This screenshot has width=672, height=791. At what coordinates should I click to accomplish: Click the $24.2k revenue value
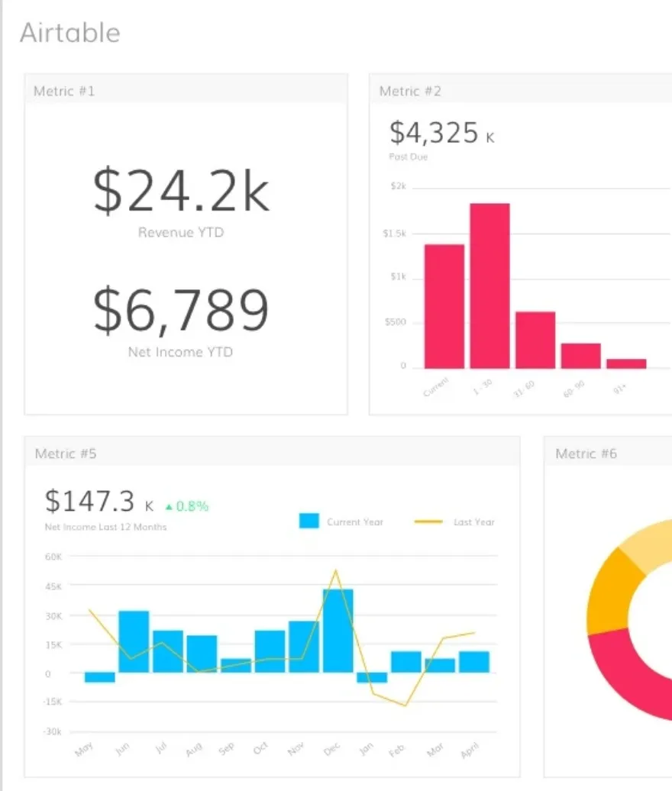[181, 191]
